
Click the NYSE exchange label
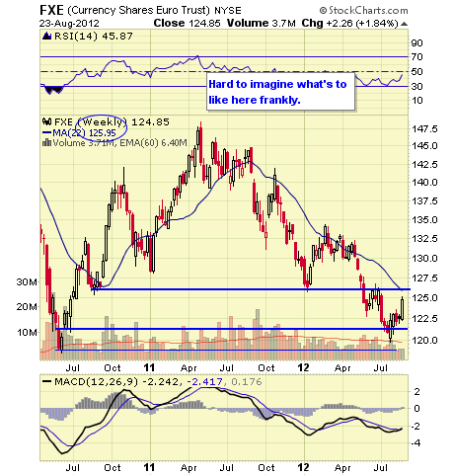pos(228,11)
